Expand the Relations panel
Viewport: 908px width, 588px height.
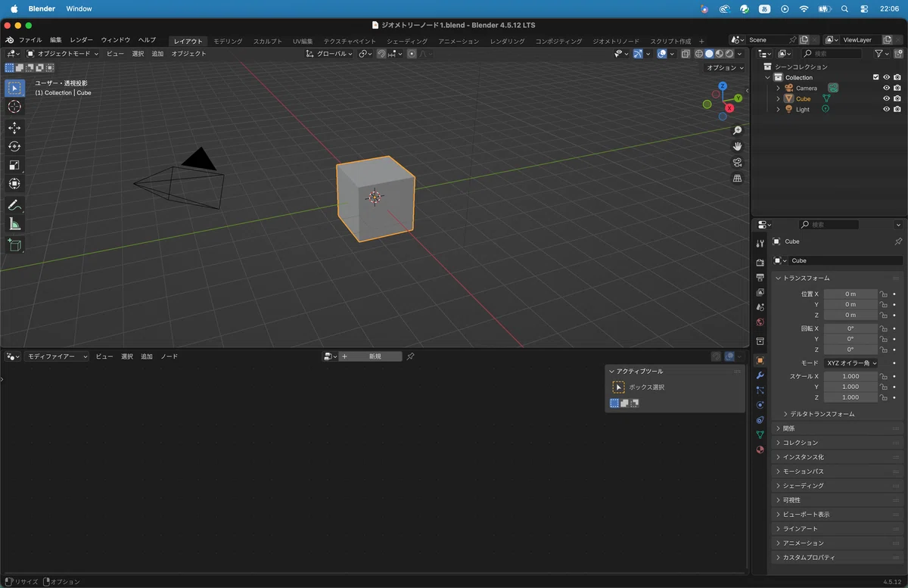[838, 428]
